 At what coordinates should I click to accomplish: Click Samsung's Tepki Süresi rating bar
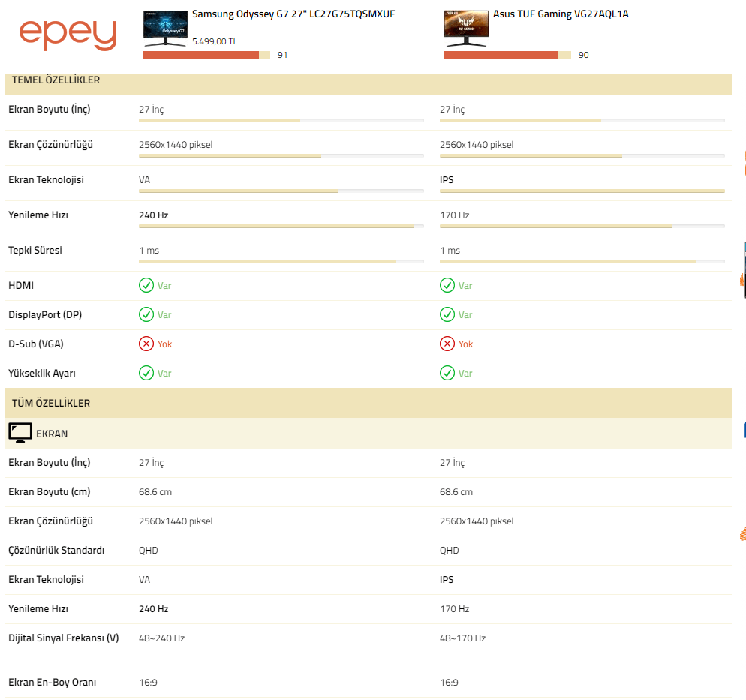coord(281,262)
